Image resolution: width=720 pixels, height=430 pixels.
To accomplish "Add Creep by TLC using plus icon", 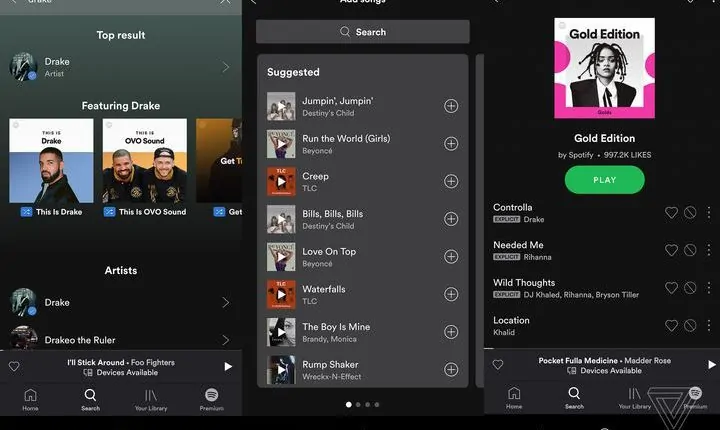I will click(x=450, y=181).
